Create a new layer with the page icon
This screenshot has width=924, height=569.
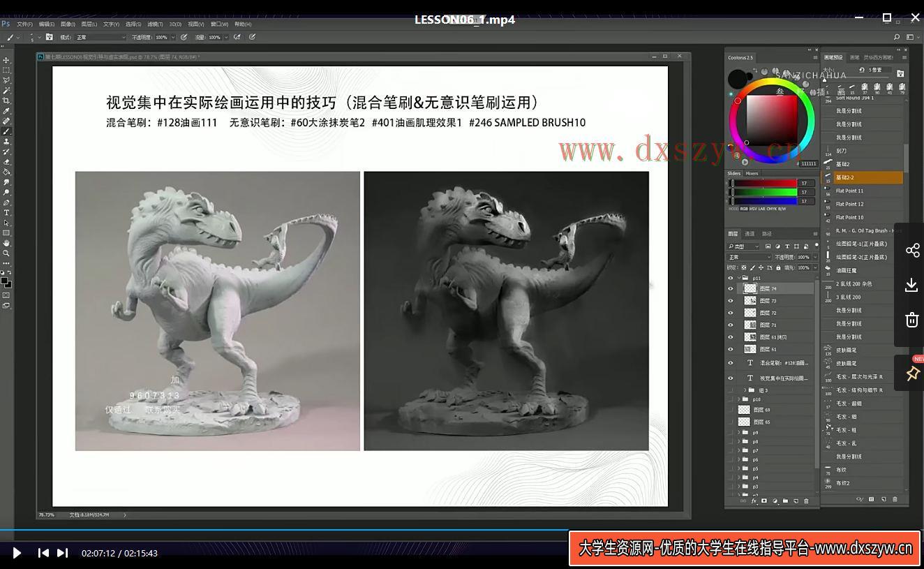796,501
